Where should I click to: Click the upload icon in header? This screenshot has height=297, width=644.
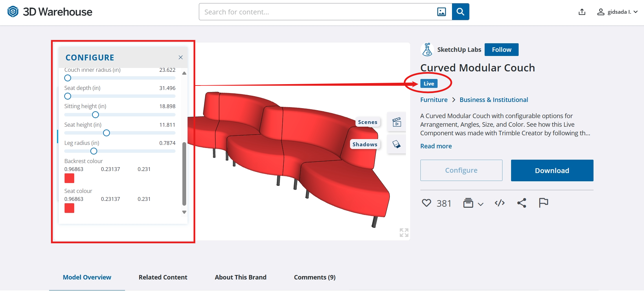click(582, 12)
